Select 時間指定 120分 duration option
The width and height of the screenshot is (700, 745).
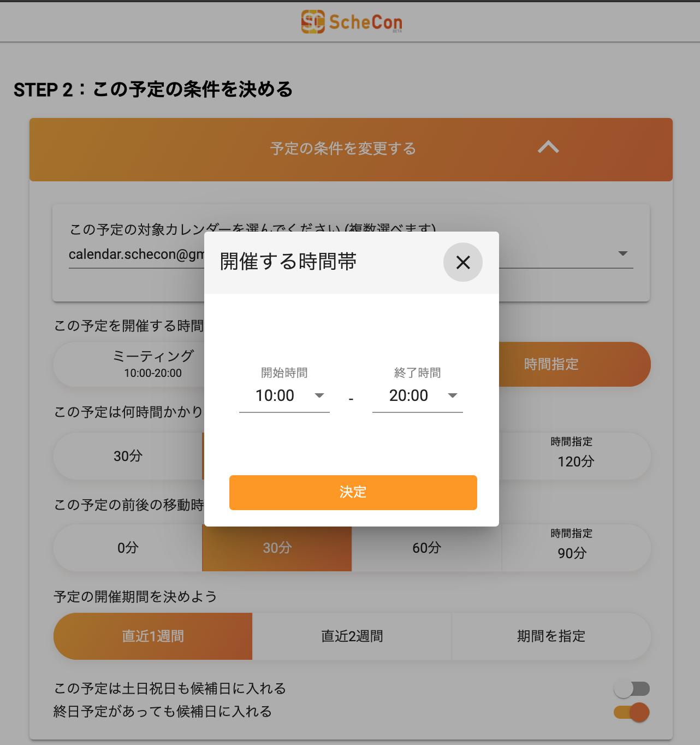point(576,456)
